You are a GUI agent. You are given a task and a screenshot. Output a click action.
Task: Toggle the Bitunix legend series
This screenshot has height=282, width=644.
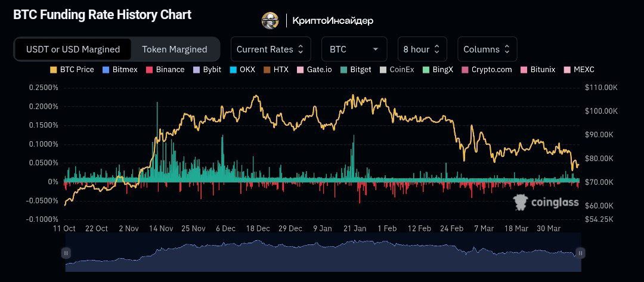point(538,69)
